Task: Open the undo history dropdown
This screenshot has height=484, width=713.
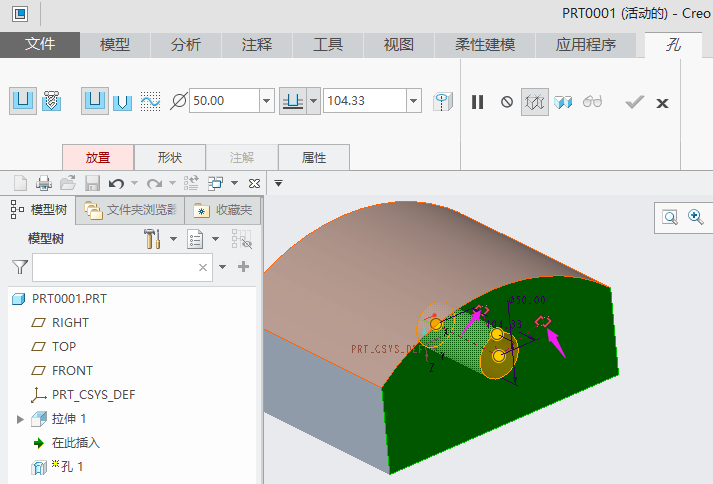Action: (x=135, y=183)
